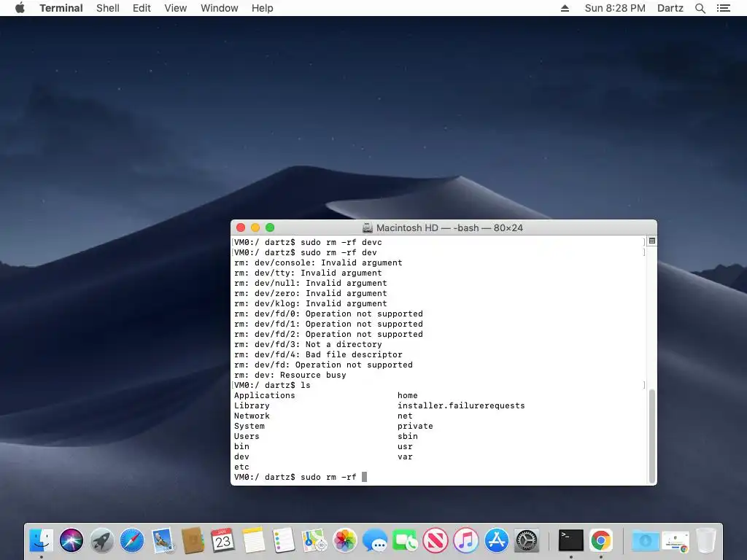
Task: Open the Dartz user menu
Action: click(670, 8)
